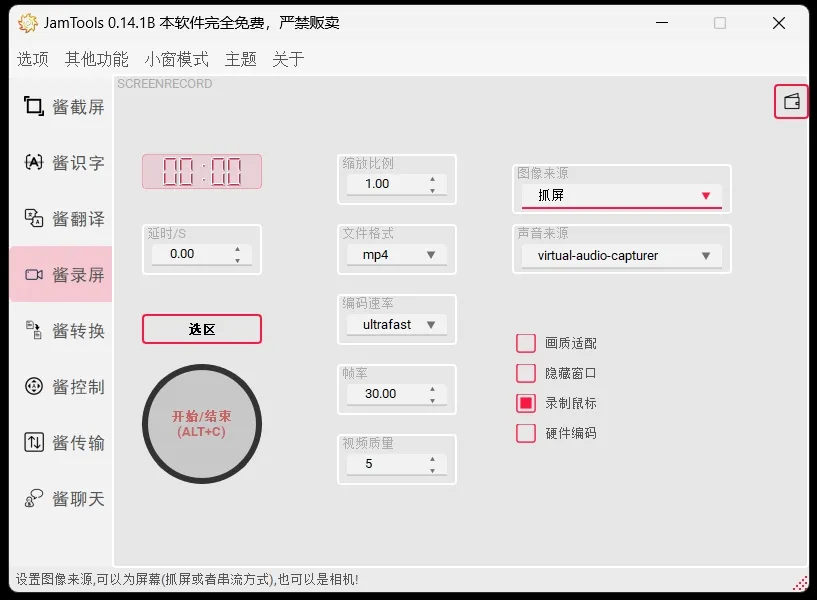817x600 pixels.
Task: Click the round 开始/结束 record button
Action: click(202, 424)
